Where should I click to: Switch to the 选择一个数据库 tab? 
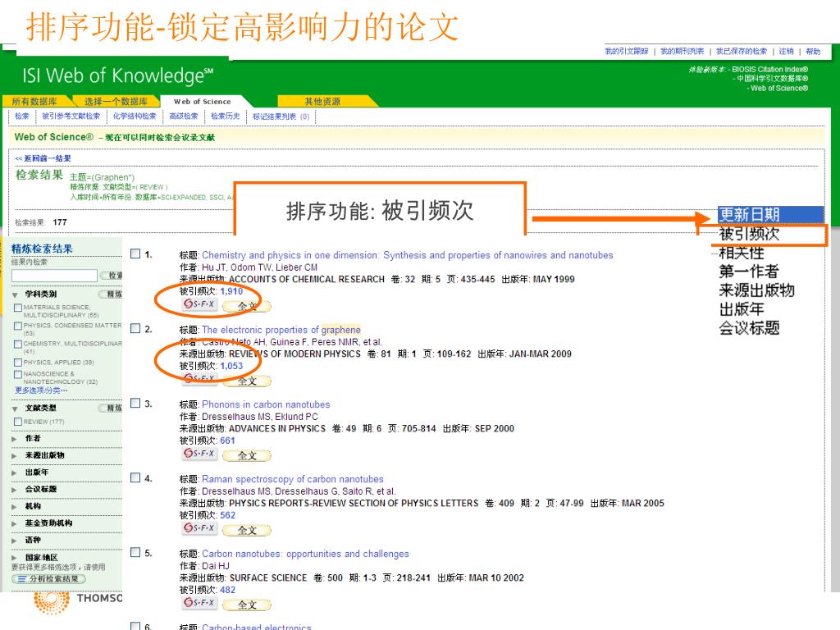116,101
